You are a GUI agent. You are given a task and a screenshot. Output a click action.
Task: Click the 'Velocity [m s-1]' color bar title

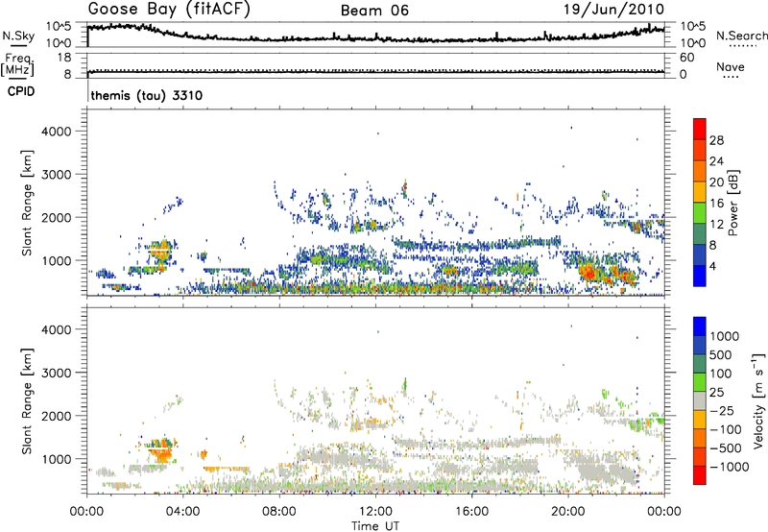coord(758,400)
